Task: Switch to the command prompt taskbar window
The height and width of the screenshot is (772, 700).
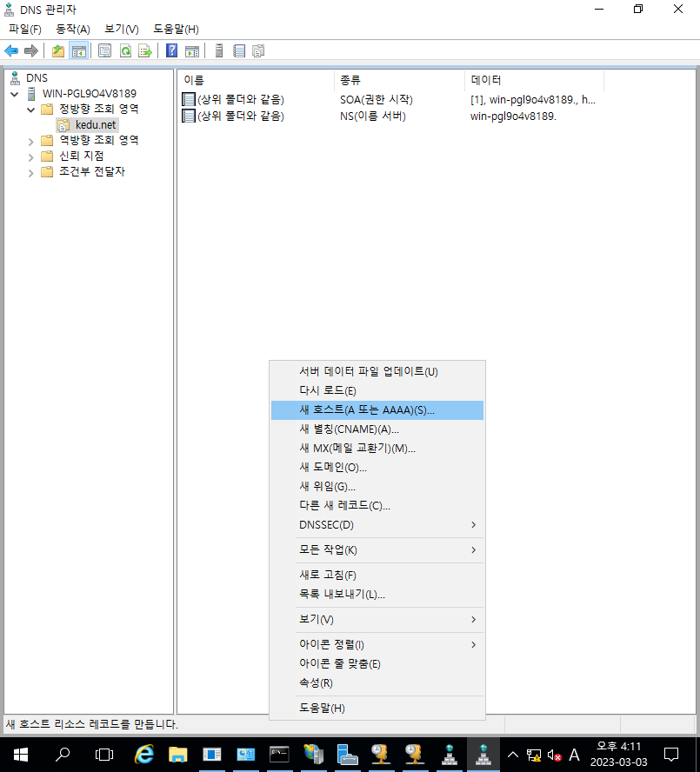Action: (x=279, y=755)
